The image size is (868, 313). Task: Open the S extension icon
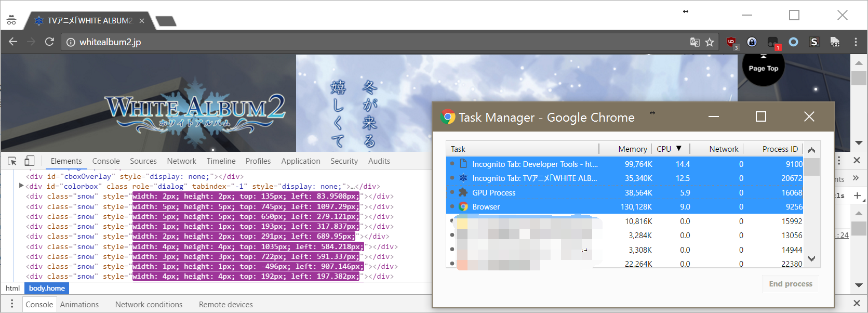pos(814,42)
